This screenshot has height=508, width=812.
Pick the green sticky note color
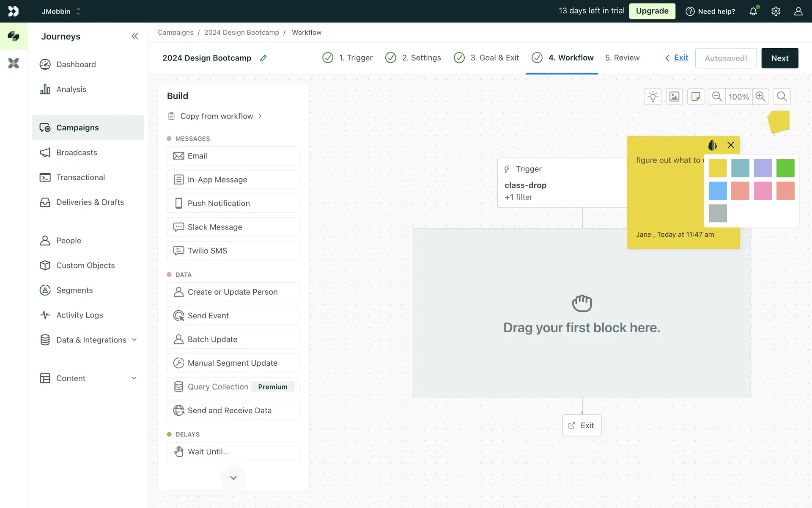tap(785, 168)
